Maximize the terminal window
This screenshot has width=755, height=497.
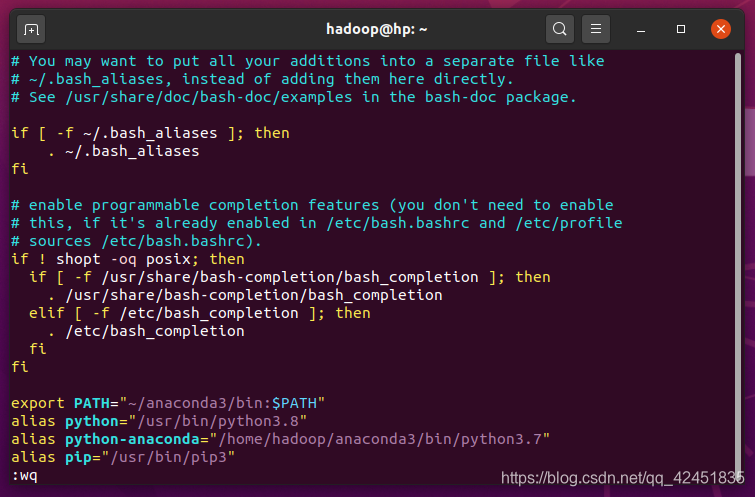click(x=680, y=29)
